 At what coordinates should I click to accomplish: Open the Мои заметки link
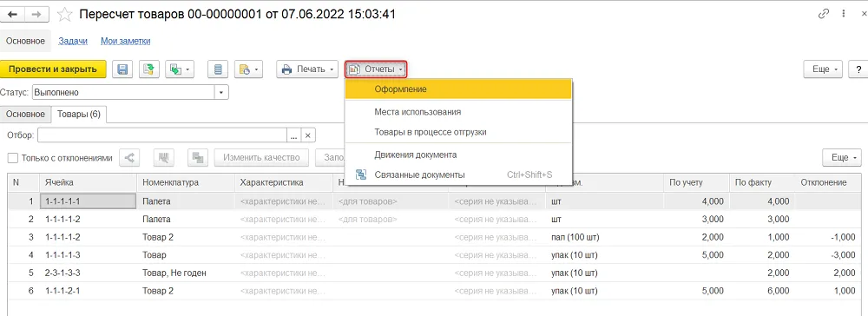pyautogui.click(x=125, y=41)
